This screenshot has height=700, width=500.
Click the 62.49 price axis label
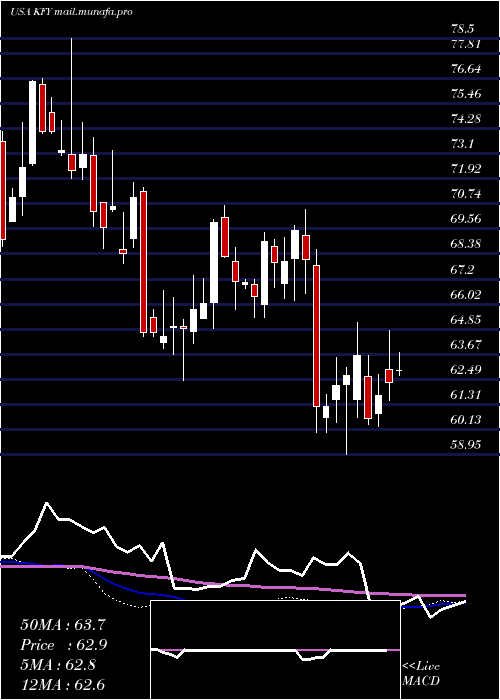[467, 370]
